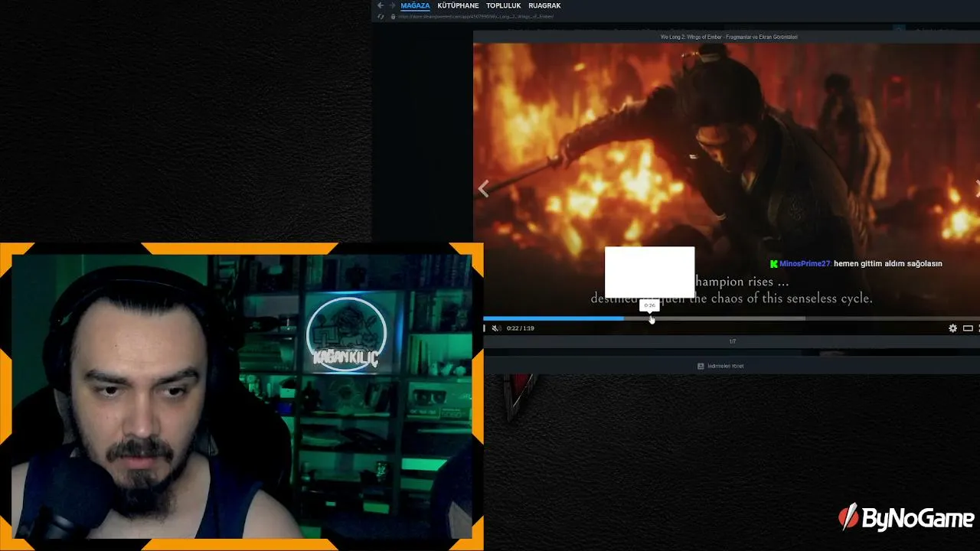Reload the Steam store page

[381, 16]
